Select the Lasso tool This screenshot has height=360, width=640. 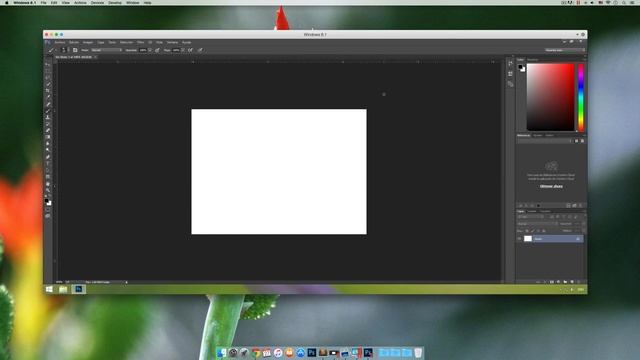[48, 77]
